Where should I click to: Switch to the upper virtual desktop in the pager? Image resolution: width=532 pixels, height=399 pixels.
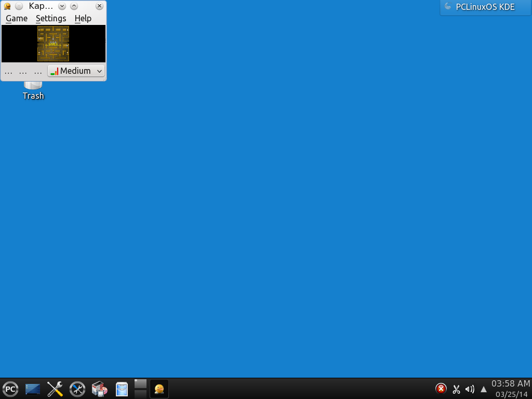pos(140,384)
